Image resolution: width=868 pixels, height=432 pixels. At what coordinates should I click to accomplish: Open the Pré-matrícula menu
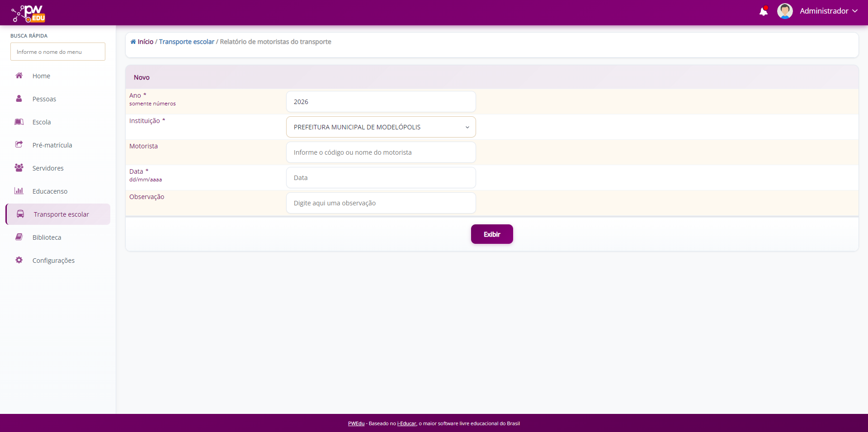pyautogui.click(x=52, y=145)
